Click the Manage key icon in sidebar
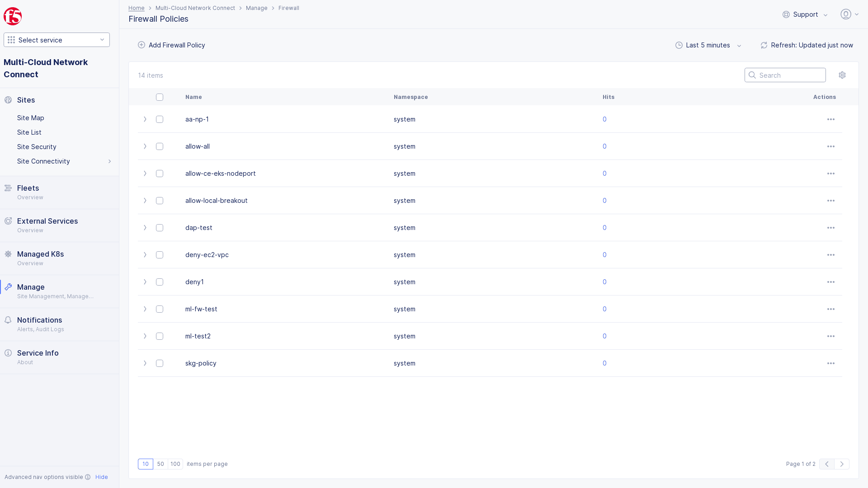 coord(8,286)
